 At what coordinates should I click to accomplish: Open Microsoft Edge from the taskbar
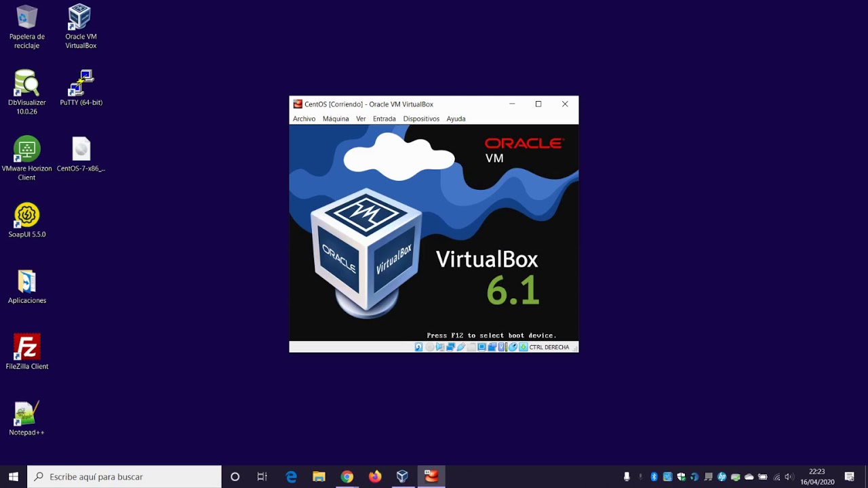point(292,476)
